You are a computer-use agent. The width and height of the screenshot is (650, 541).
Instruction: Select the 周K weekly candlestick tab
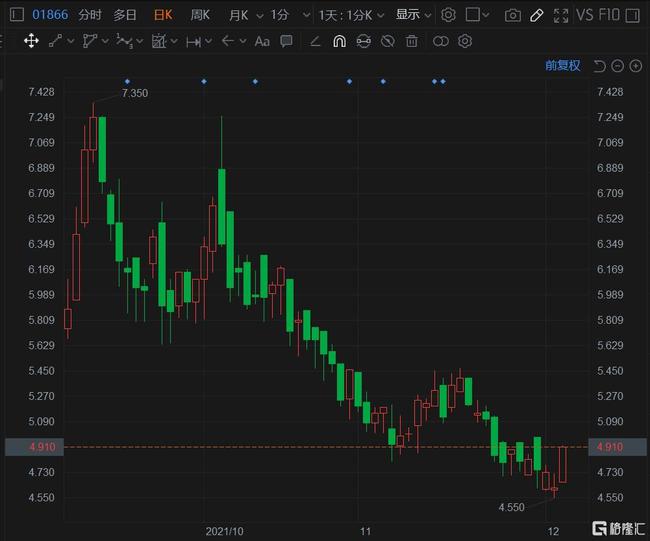pyautogui.click(x=200, y=15)
